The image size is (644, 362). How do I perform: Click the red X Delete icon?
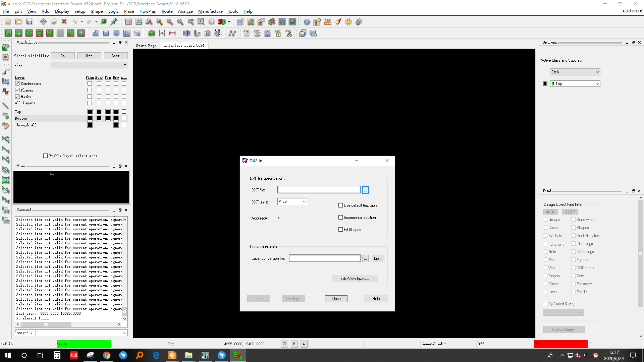pyautogui.click(x=64, y=22)
